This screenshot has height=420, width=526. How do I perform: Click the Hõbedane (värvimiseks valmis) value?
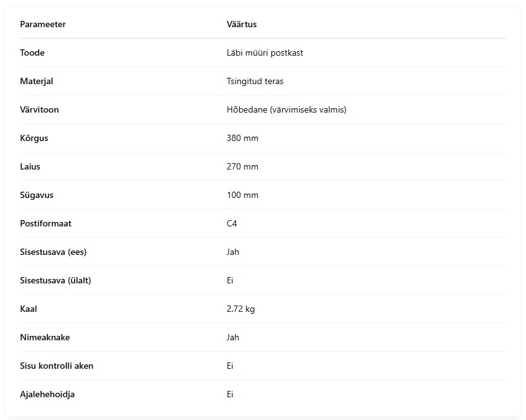click(x=286, y=110)
